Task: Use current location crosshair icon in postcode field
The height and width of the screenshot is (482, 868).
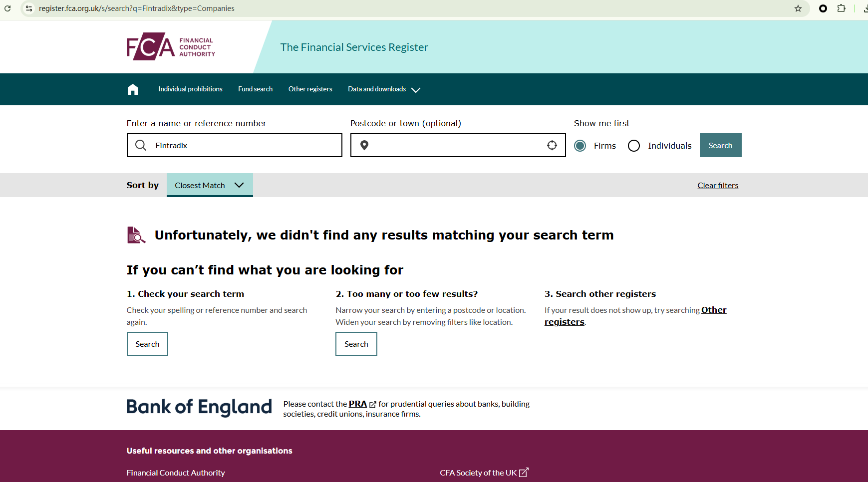Action: [x=552, y=145]
